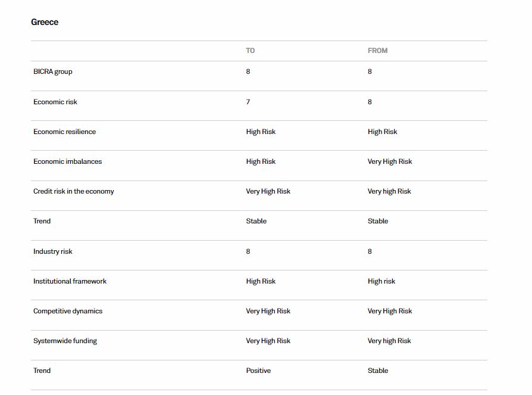Click the Greece table heading

click(x=45, y=22)
